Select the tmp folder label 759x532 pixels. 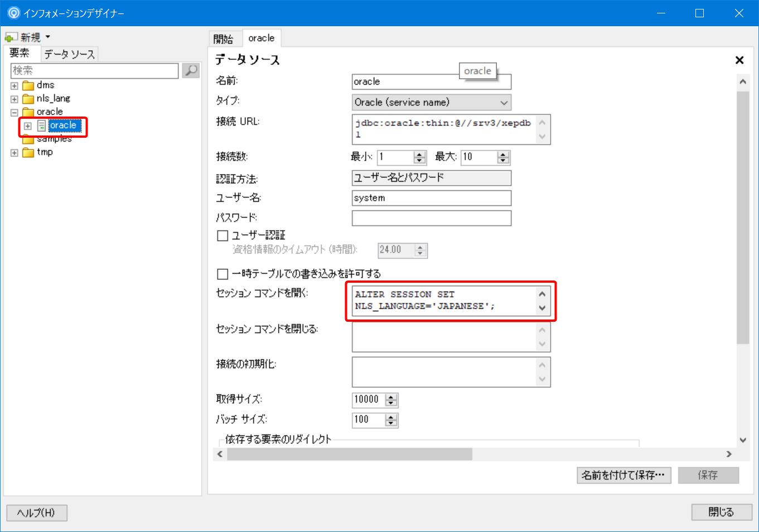coord(45,152)
